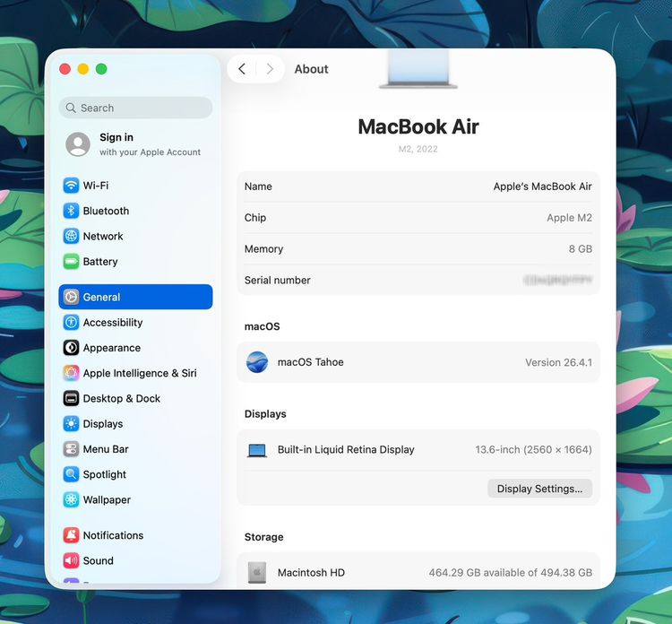
Task: Click the laptop icon beside Built-in Liquid Retina Display
Action: coord(257,450)
